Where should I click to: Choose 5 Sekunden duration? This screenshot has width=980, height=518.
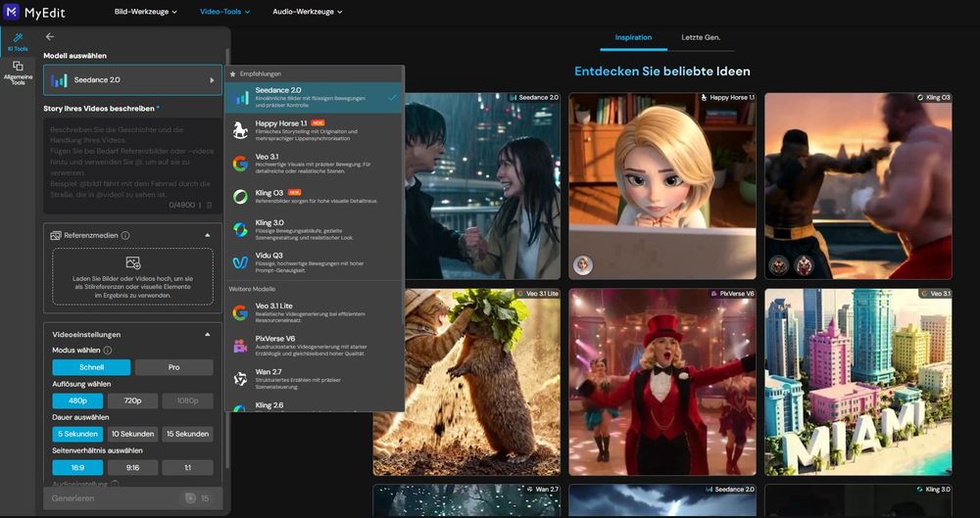77,434
